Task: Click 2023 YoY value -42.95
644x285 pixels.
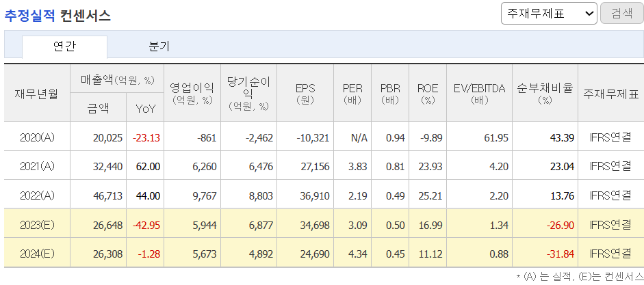Action: point(146,225)
